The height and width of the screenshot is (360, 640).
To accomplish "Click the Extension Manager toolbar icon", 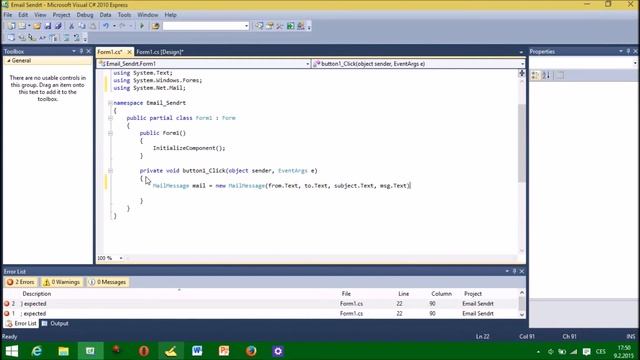I will pos(301,26).
